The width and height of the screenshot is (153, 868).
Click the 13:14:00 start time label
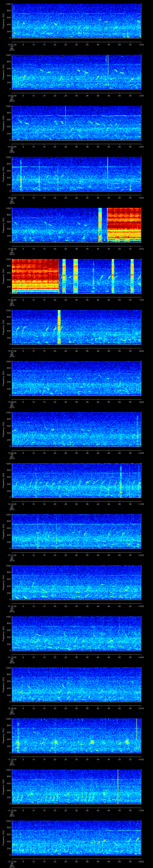12,708
